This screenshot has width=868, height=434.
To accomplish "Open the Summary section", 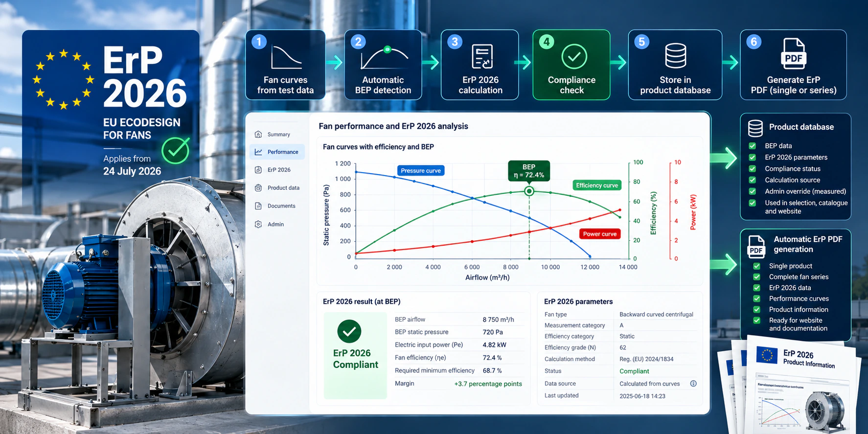I will [x=277, y=134].
